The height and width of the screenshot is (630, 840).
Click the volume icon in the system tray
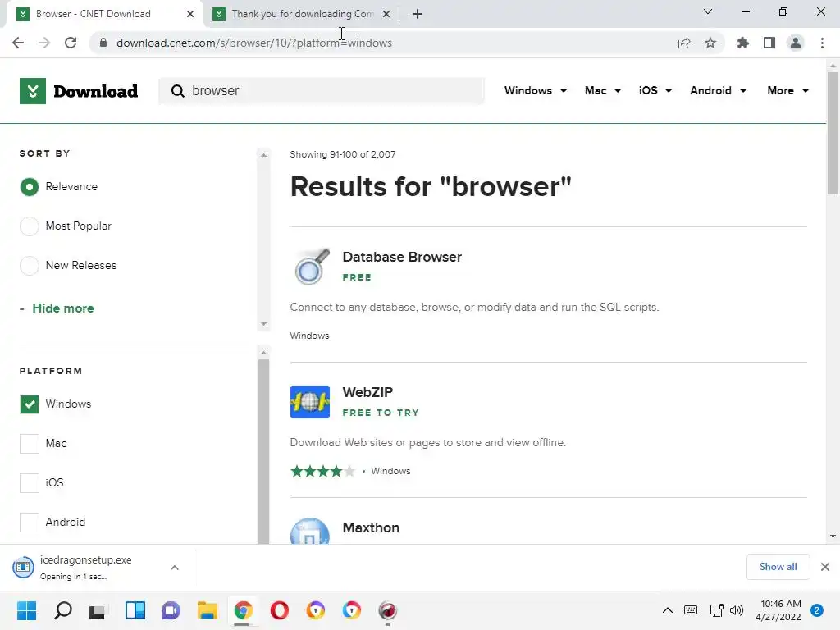point(737,610)
